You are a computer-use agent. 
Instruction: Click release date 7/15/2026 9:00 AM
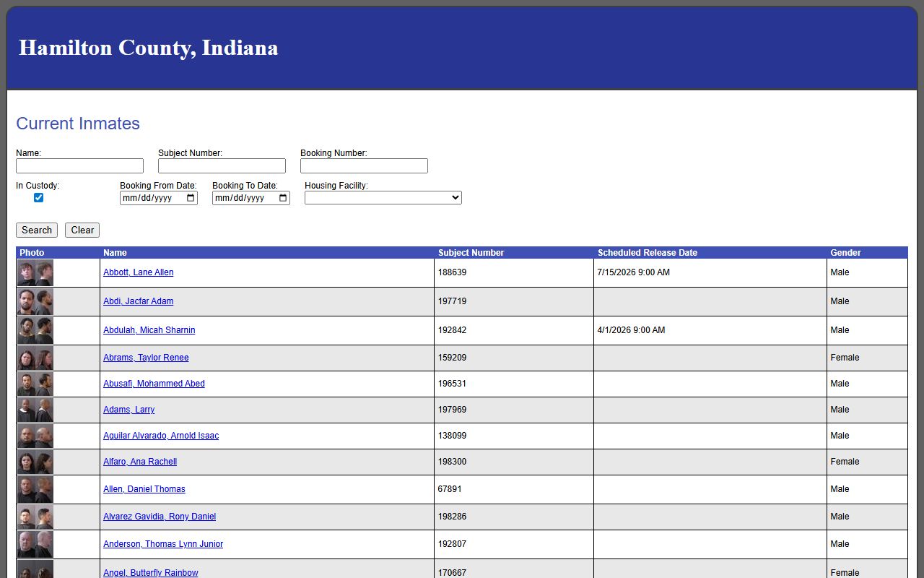(x=633, y=272)
